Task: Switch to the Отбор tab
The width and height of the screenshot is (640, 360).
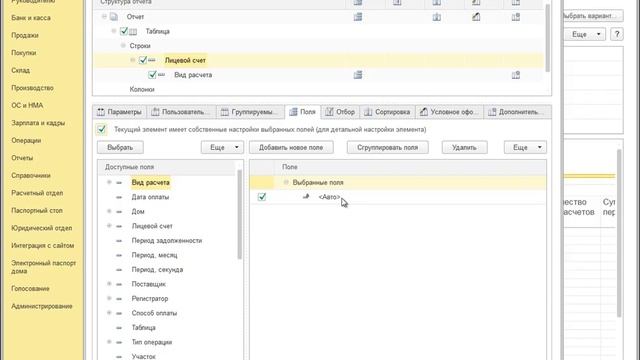Action: pos(340,112)
